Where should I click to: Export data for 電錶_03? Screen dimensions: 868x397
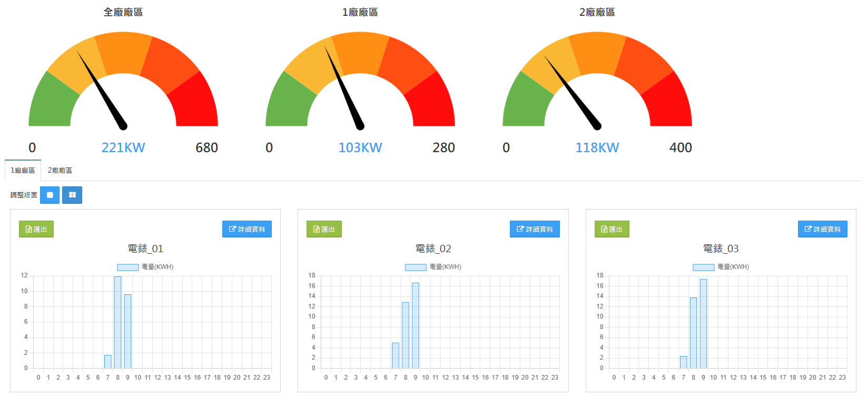coord(612,229)
